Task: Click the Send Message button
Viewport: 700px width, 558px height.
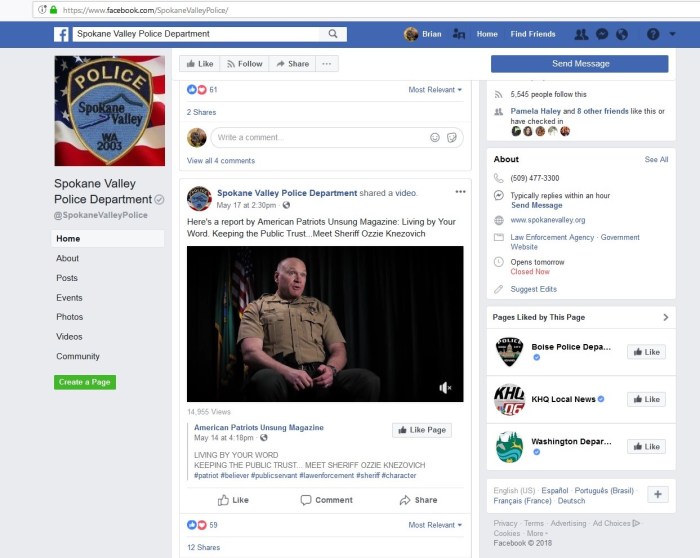Action: [x=579, y=64]
